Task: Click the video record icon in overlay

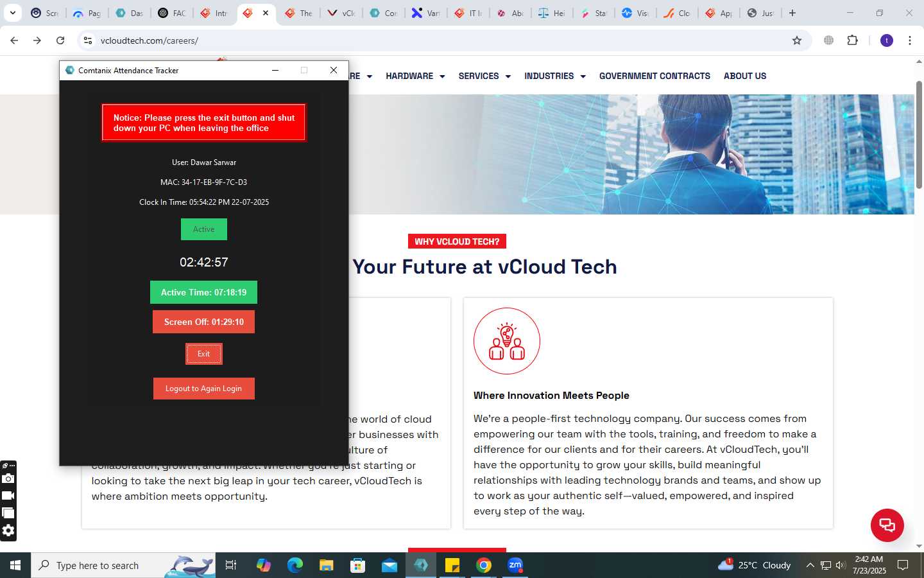Action: [8, 495]
